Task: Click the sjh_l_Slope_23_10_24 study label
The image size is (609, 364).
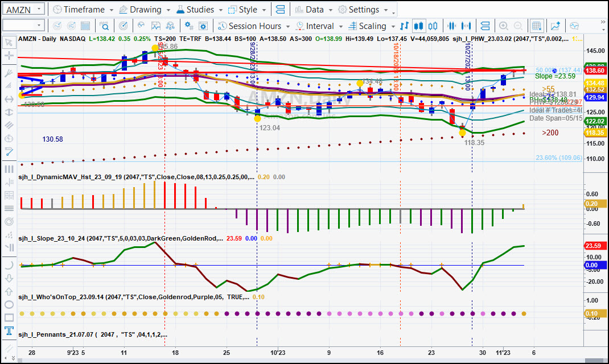Action: click(121, 238)
